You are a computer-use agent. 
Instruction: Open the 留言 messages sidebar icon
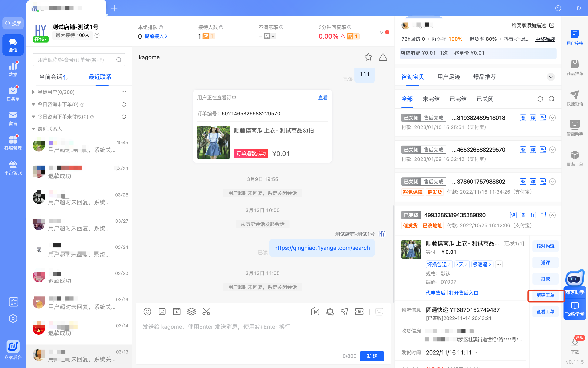coord(13,119)
